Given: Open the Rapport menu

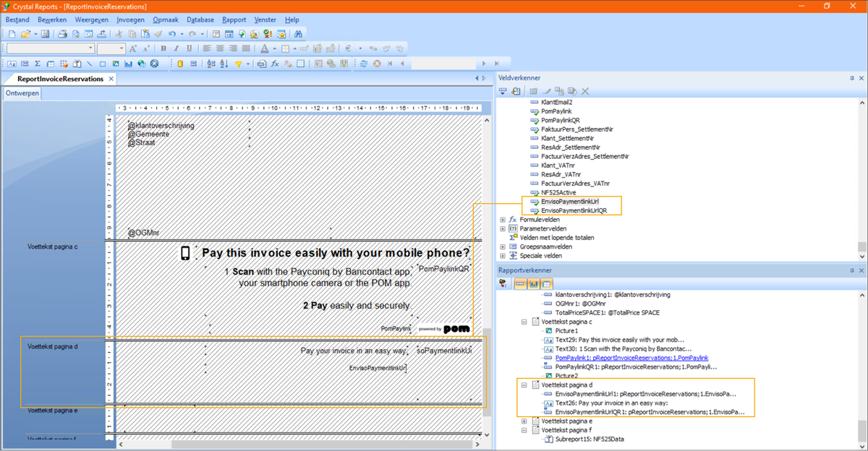Looking at the screenshot, I should [234, 20].
